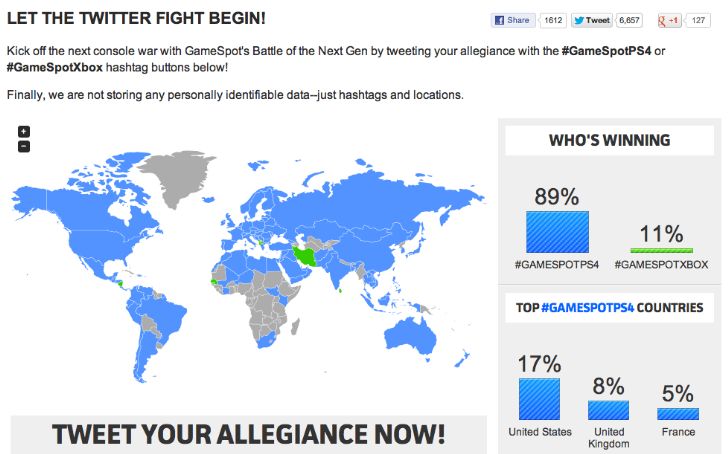Click the blue 89% #GAMESPOTPS4 bar

click(557, 232)
